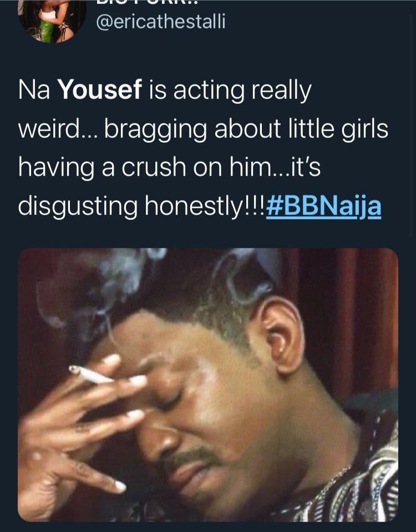Open the #BBNaija hashtag link
Image resolution: width=416 pixels, height=532 pixels.
coord(323,206)
